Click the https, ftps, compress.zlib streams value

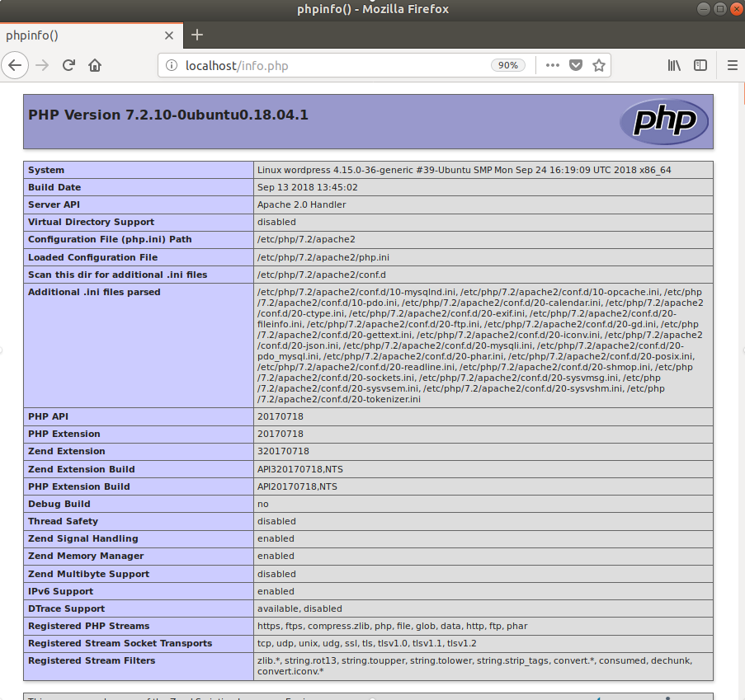pyautogui.click(x=393, y=626)
